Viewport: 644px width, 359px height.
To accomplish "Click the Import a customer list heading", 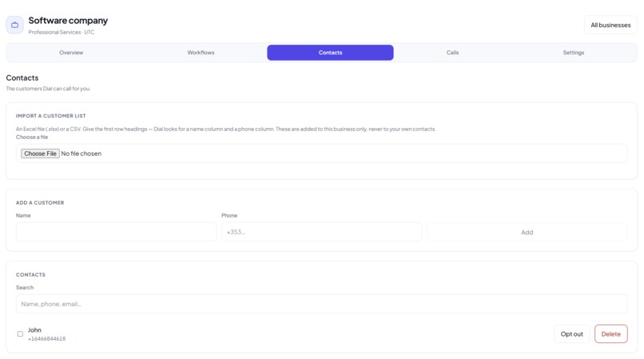I will click(x=51, y=116).
